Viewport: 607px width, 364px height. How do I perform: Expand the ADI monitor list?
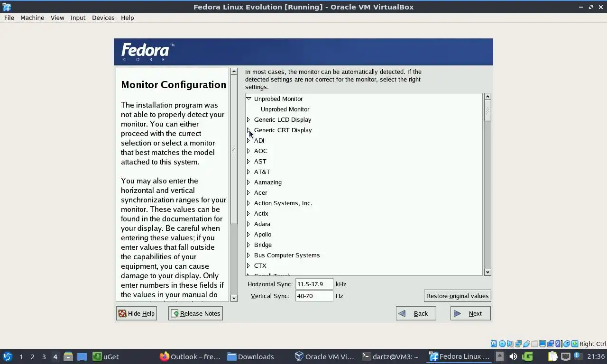248,140
